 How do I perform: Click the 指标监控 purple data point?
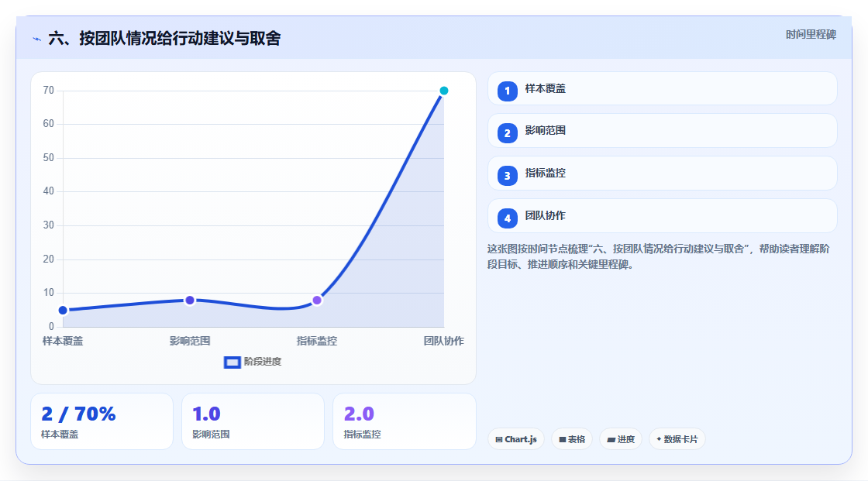(317, 300)
